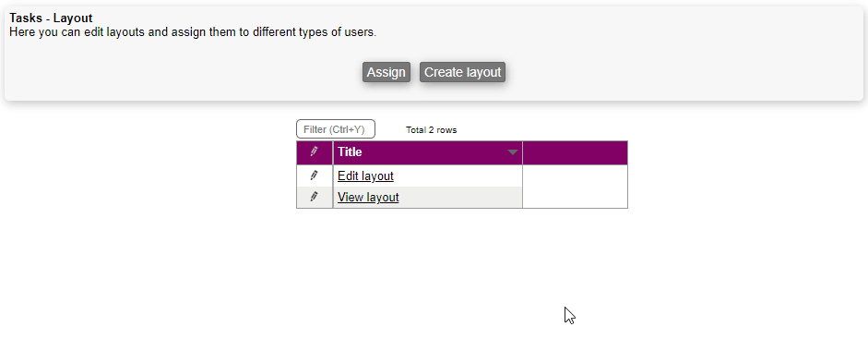Image resolution: width=868 pixels, height=351 pixels.
Task: Click the word Tasks in the page heading
Action: click(x=26, y=18)
